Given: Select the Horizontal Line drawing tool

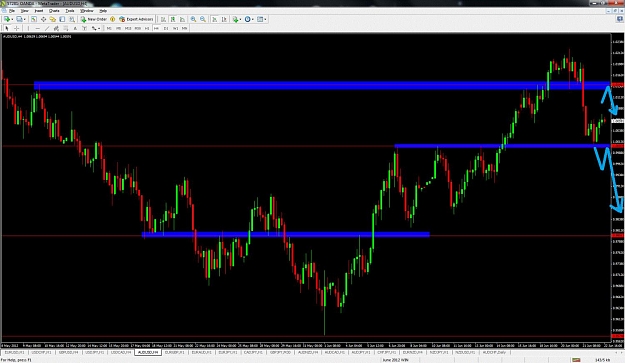Looking at the screenshot, I should (x=37, y=28).
